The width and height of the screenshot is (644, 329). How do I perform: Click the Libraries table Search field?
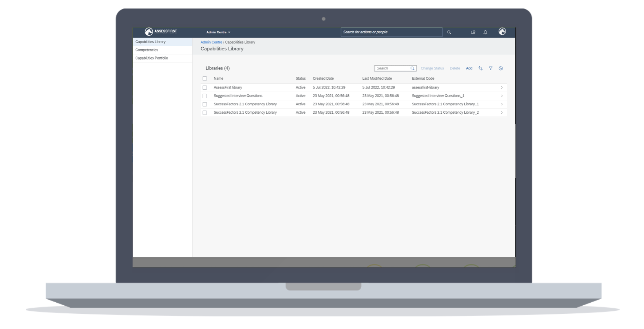click(x=392, y=68)
